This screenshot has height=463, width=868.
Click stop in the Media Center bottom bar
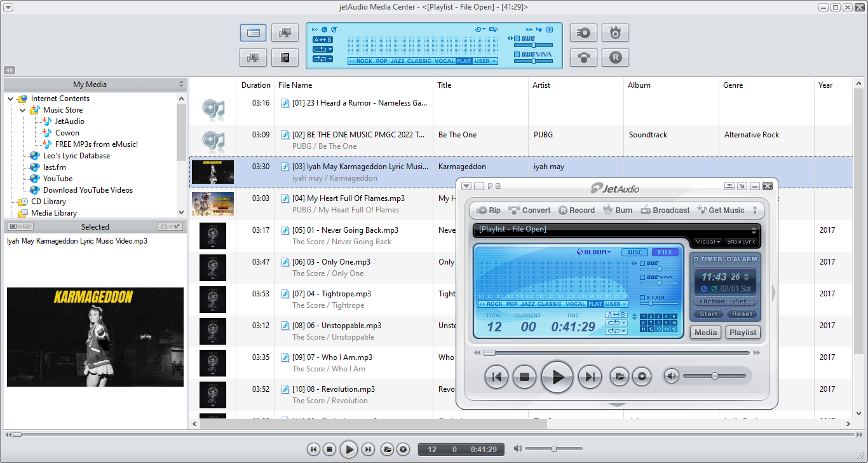click(329, 450)
